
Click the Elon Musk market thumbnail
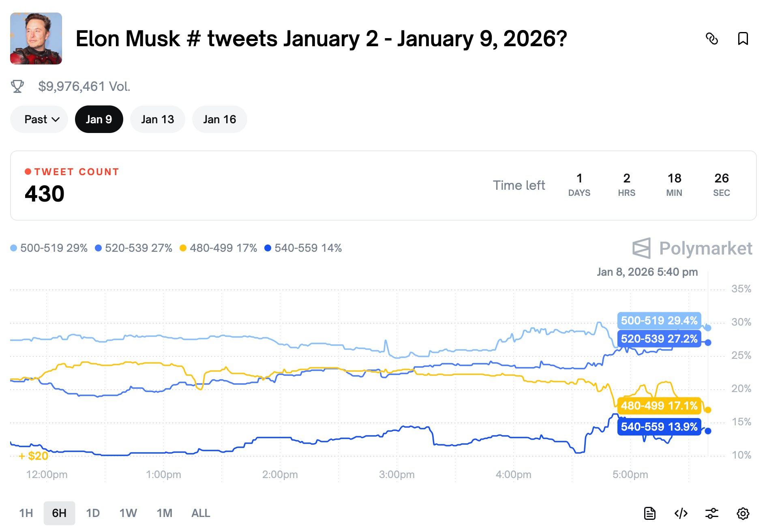click(x=36, y=39)
